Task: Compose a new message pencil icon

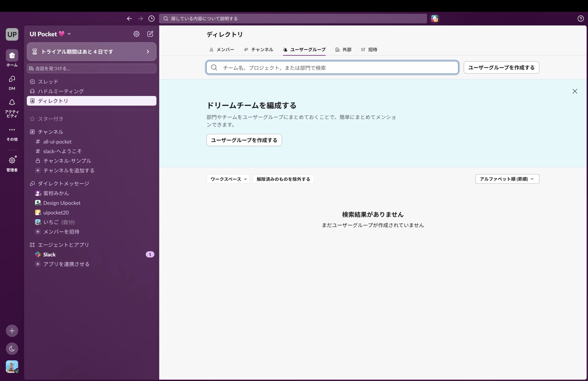Action: [150, 34]
